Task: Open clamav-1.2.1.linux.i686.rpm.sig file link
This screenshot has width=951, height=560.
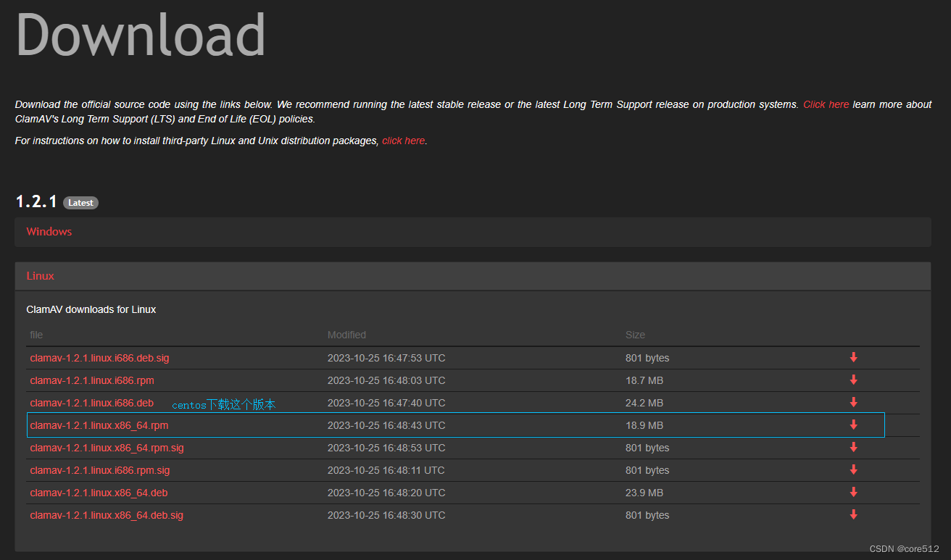Action: [99, 470]
